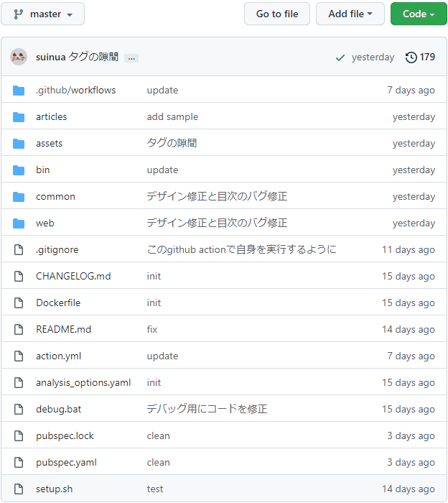The image size is (448, 503).
Task: Click '11 days ago' timestamp for .gitignore
Action: 409,249
